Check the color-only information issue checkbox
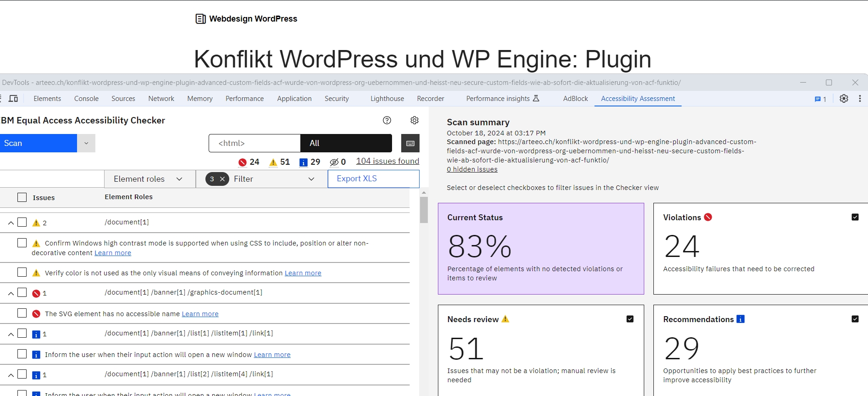This screenshot has width=868, height=396. pos(22,272)
